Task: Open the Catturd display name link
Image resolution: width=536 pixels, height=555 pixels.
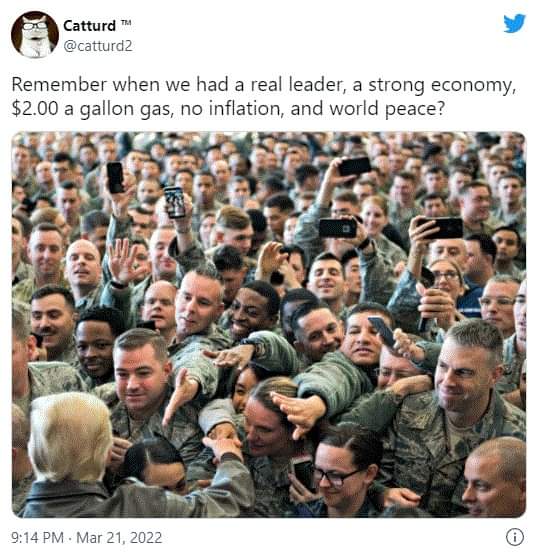Action: (x=89, y=26)
